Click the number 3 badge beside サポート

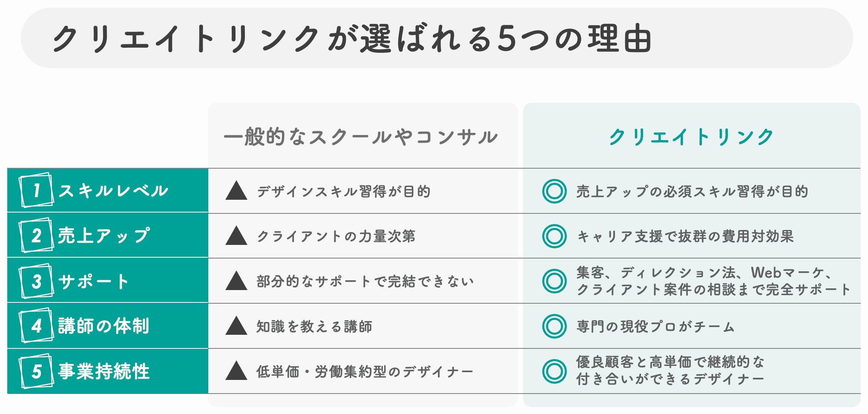(x=36, y=281)
